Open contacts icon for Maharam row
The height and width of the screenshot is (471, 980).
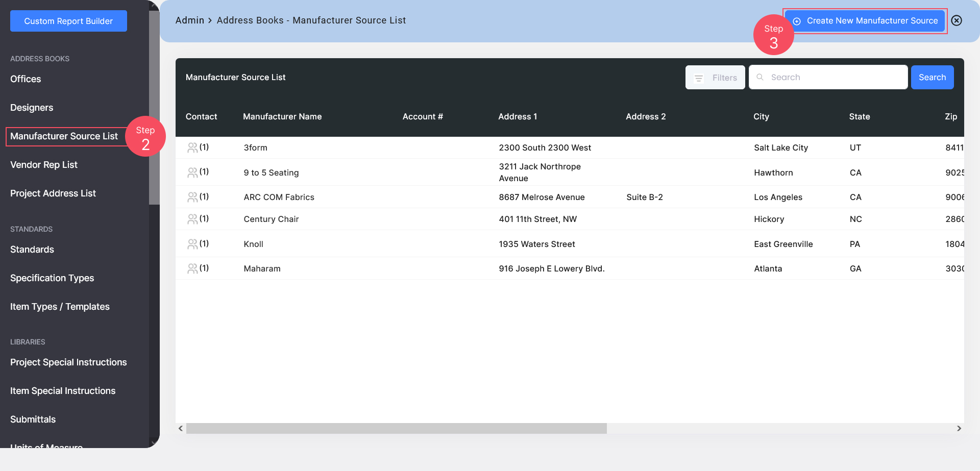pos(192,268)
